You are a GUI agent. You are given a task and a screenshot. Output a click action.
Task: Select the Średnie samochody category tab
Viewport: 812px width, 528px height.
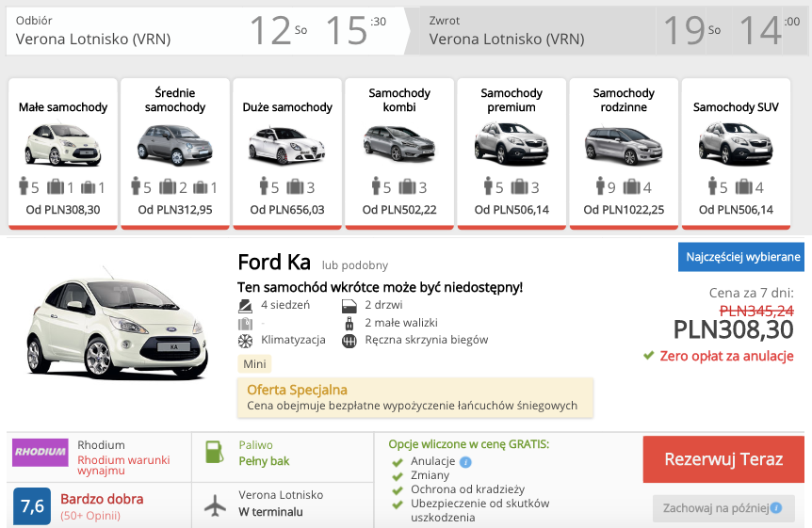click(x=175, y=153)
